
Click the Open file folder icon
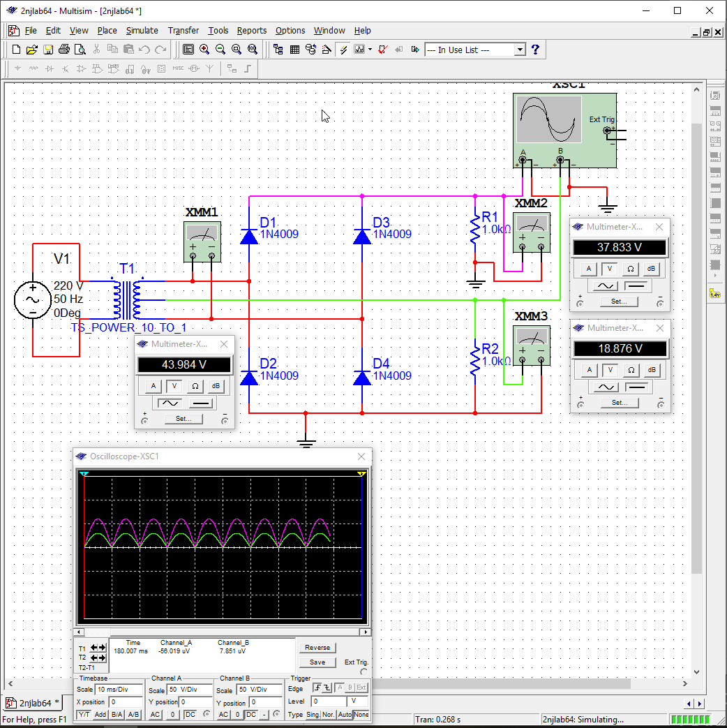[x=31, y=50]
